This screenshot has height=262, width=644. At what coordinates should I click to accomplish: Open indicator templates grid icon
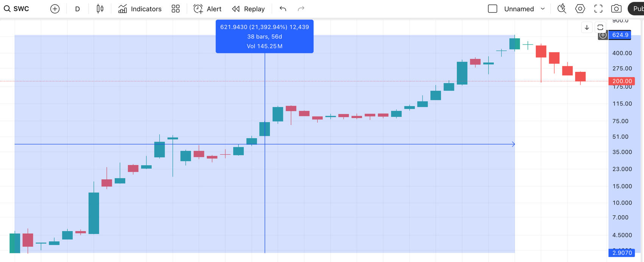[176, 9]
